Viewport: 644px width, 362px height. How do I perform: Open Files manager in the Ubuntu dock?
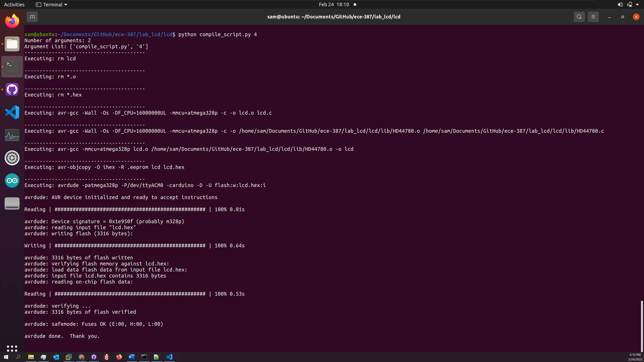[x=12, y=44]
